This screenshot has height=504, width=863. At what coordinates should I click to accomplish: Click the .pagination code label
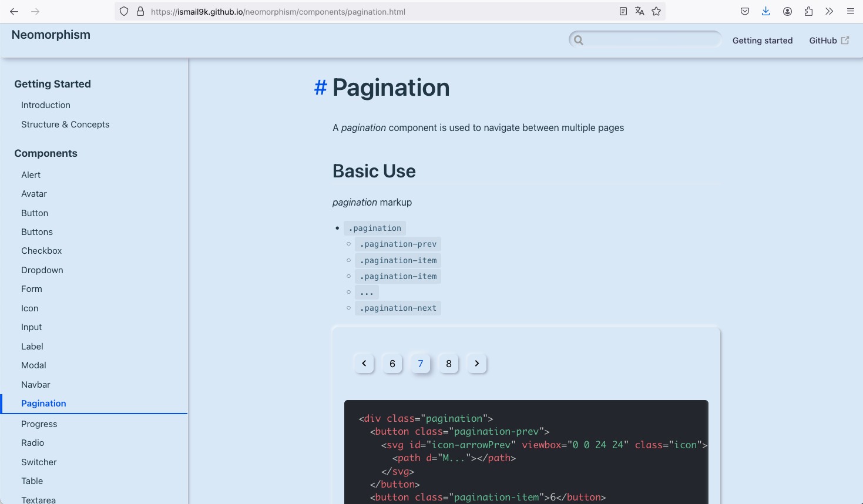(x=375, y=228)
